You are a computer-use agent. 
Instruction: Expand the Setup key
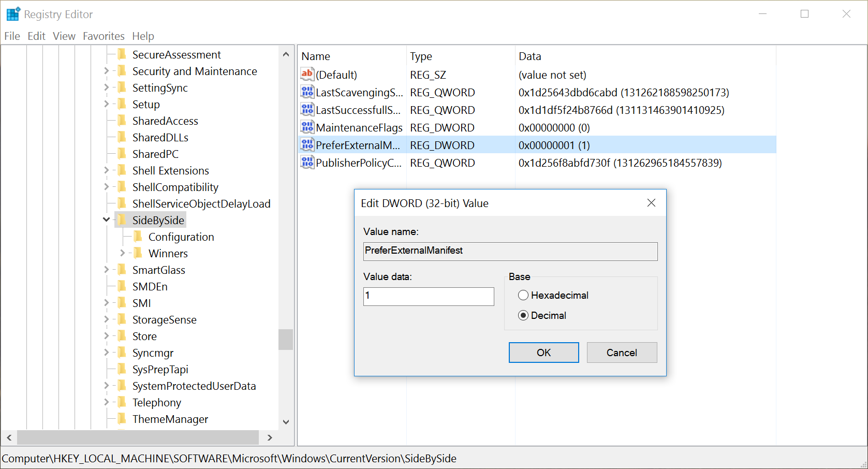click(x=107, y=104)
